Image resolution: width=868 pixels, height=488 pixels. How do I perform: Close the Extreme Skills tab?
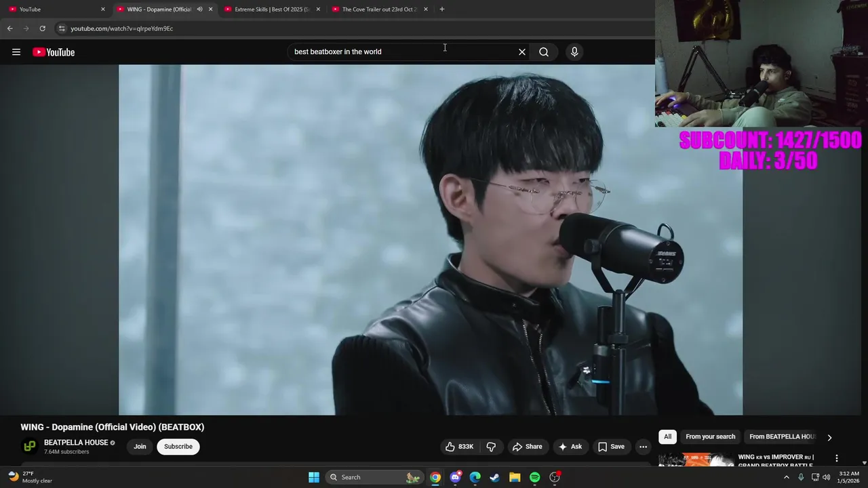click(x=318, y=9)
